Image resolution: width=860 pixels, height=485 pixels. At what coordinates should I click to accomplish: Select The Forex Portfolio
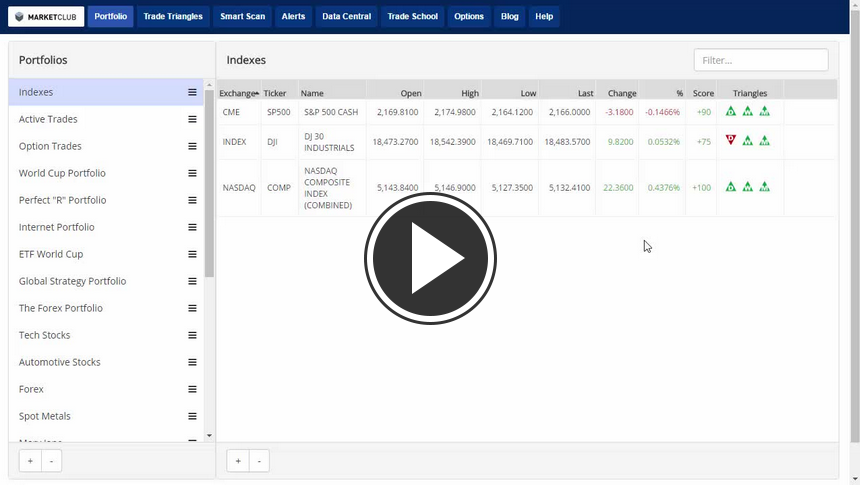(x=106, y=308)
